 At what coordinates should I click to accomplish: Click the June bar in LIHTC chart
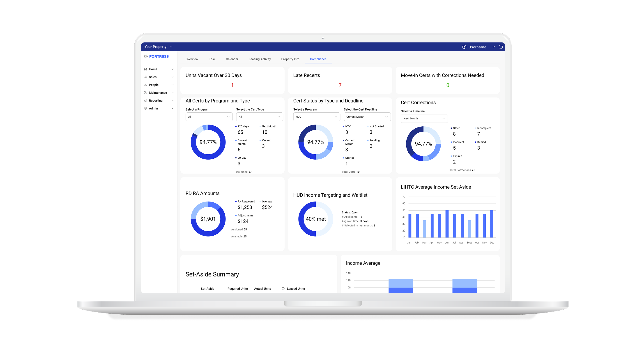(x=447, y=224)
